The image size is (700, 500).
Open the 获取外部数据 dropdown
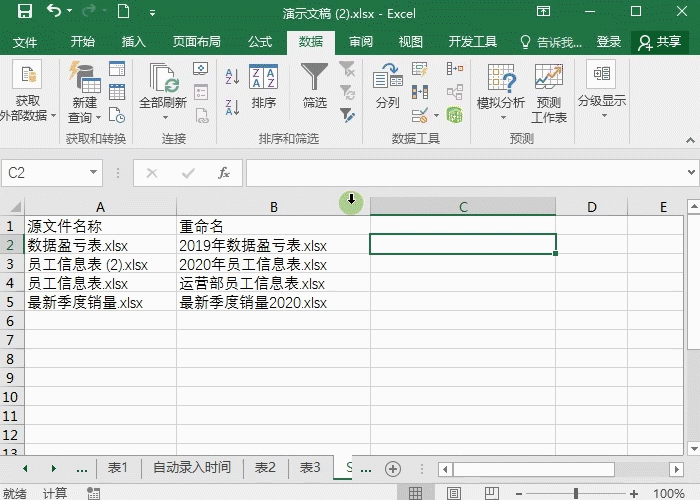[28, 93]
